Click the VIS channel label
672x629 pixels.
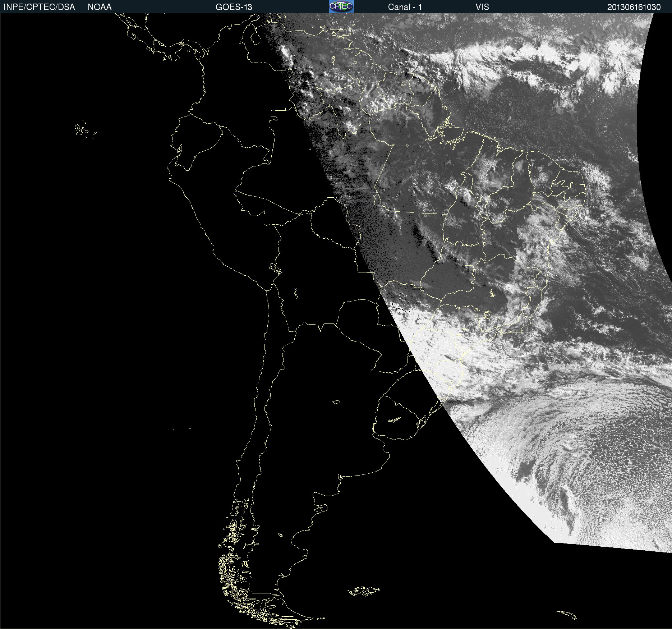[x=482, y=7]
